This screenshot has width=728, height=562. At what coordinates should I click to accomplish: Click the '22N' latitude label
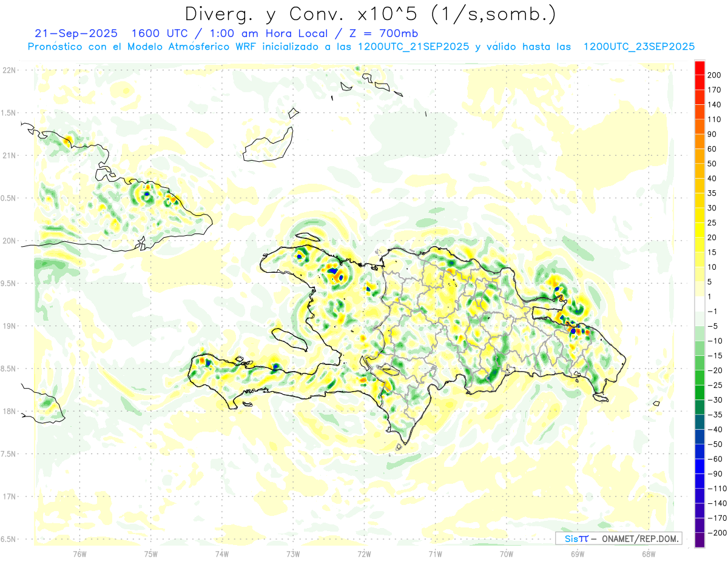[x=9, y=70]
